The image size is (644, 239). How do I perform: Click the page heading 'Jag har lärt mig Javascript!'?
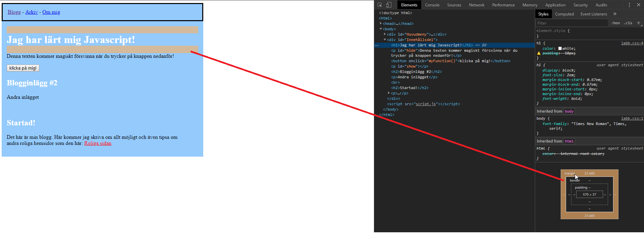pyautogui.click(x=71, y=40)
